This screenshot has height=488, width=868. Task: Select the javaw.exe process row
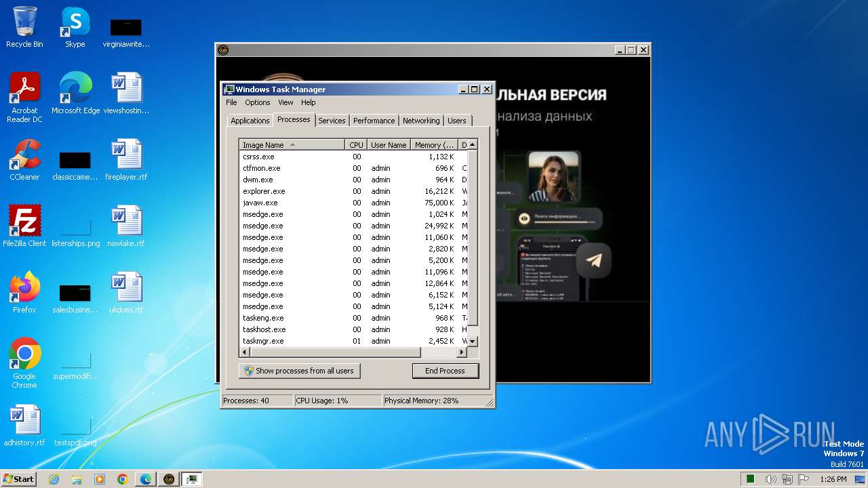(353, 203)
